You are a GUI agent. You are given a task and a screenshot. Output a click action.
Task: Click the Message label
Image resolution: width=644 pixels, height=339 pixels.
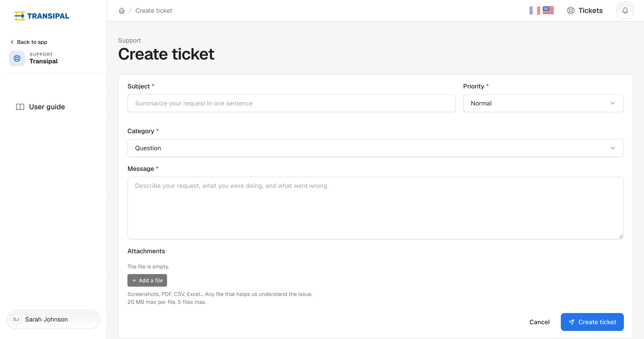(x=140, y=169)
